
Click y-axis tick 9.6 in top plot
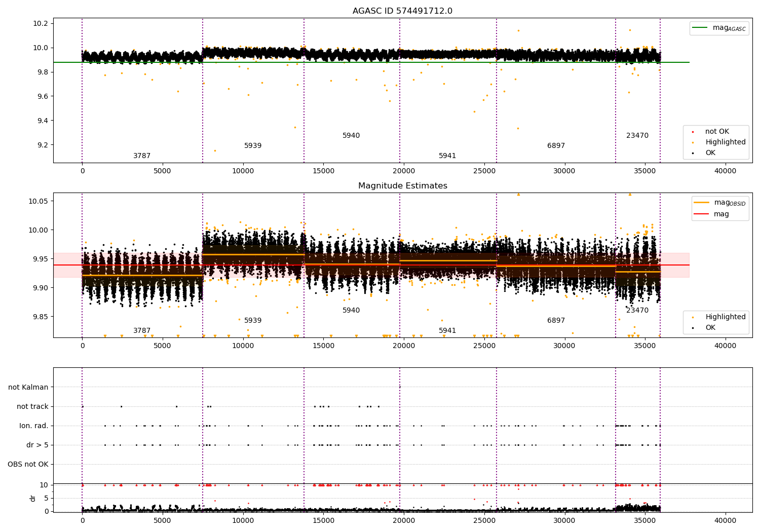click(x=43, y=96)
